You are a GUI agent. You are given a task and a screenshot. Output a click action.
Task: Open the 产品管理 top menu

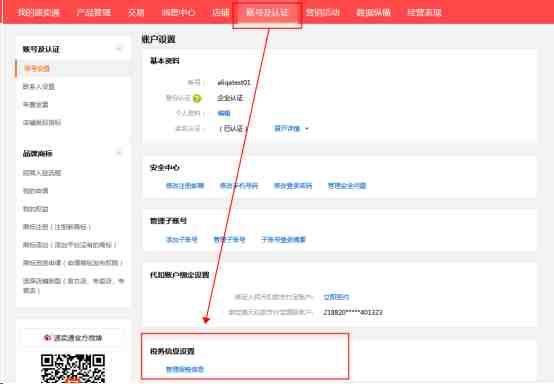tap(94, 12)
